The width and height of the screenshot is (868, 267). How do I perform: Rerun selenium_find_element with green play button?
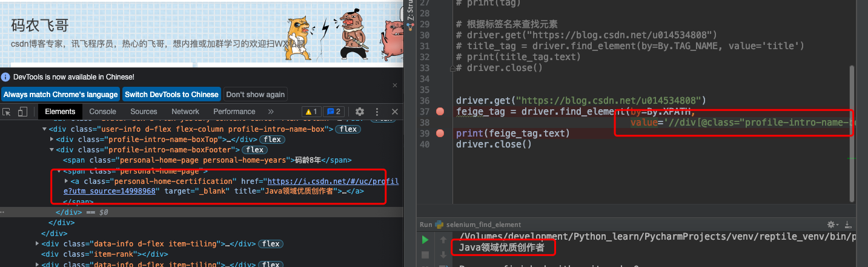click(x=425, y=240)
